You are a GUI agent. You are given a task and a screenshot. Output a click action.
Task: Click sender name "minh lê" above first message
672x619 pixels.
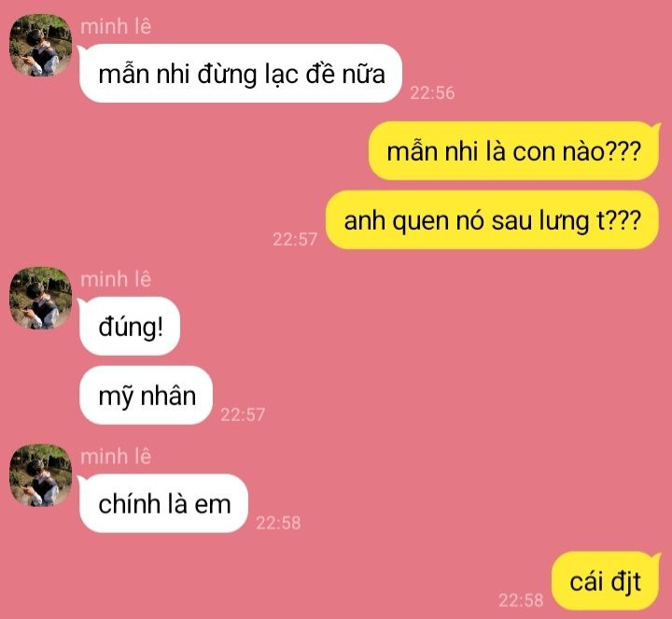116,26
